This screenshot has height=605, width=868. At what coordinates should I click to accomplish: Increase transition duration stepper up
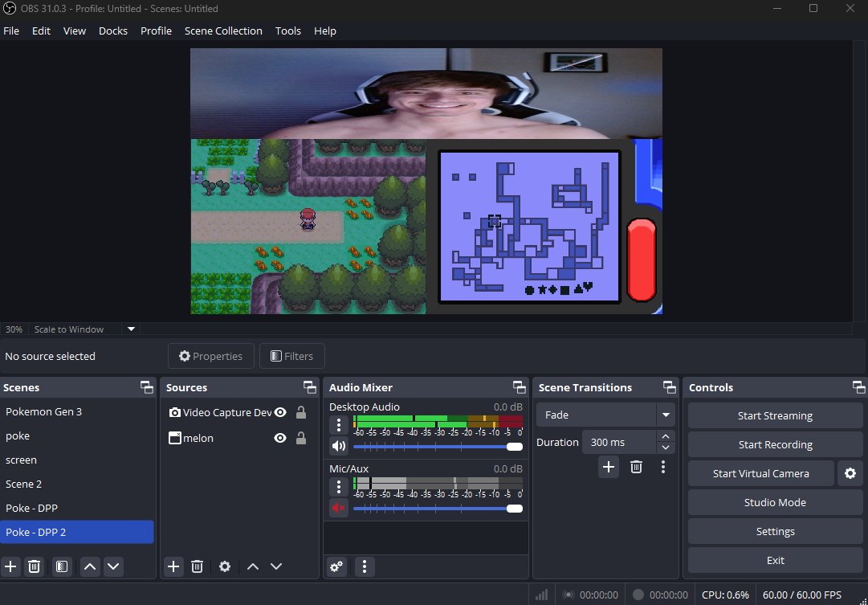click(666, 436)
